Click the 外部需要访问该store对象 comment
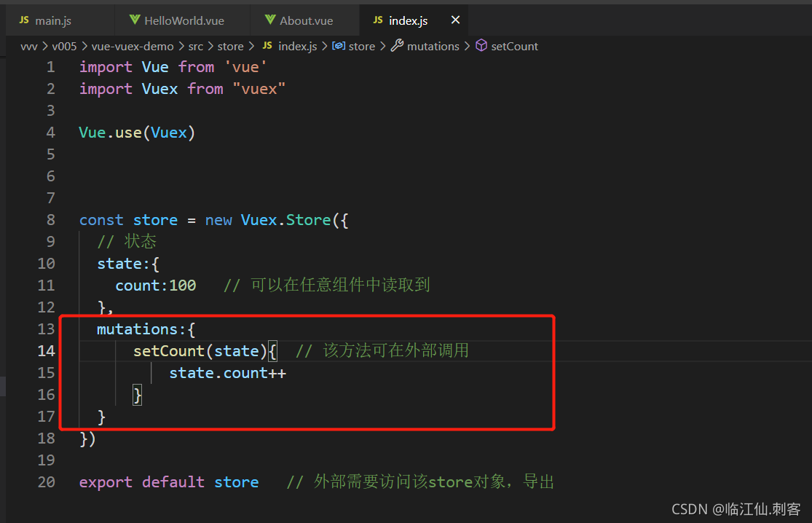The image size is (812, 523). pos(420,482)
